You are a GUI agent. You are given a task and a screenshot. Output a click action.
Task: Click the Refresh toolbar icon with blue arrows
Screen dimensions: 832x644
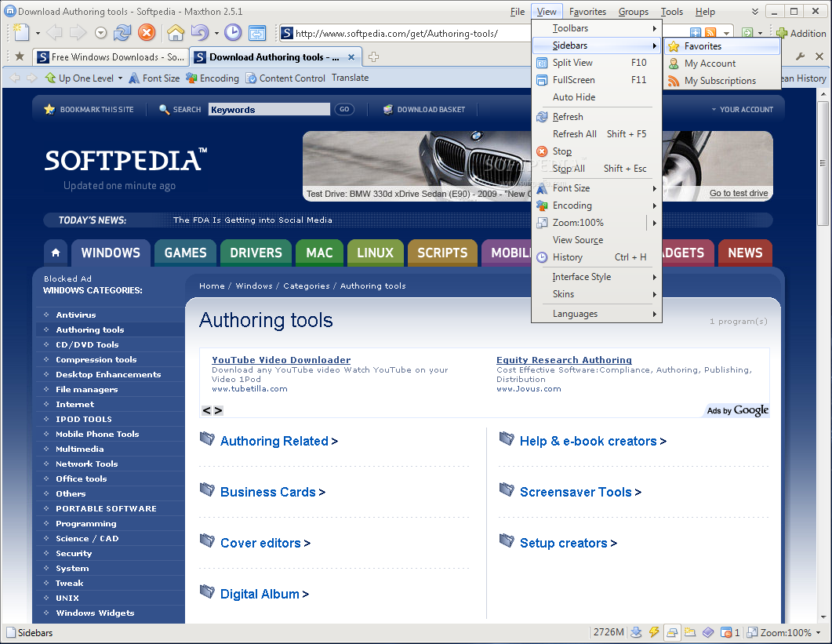[122, 33]
